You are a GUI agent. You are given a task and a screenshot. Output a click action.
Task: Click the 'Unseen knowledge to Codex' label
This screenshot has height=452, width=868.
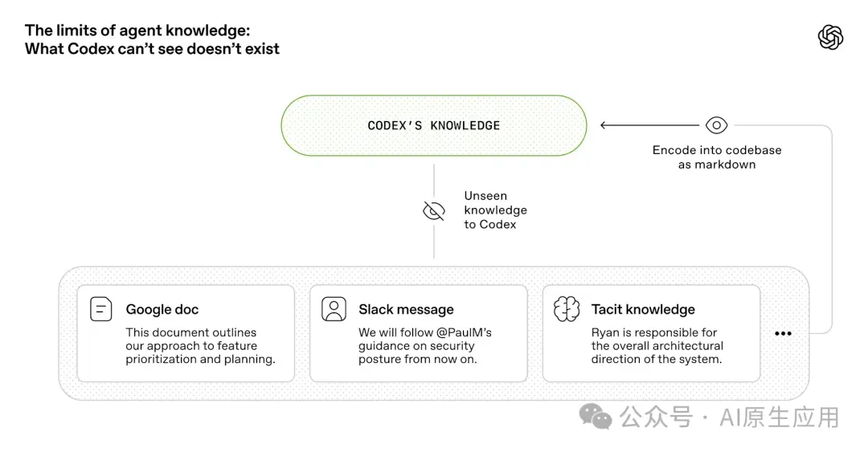coord(495,210)
